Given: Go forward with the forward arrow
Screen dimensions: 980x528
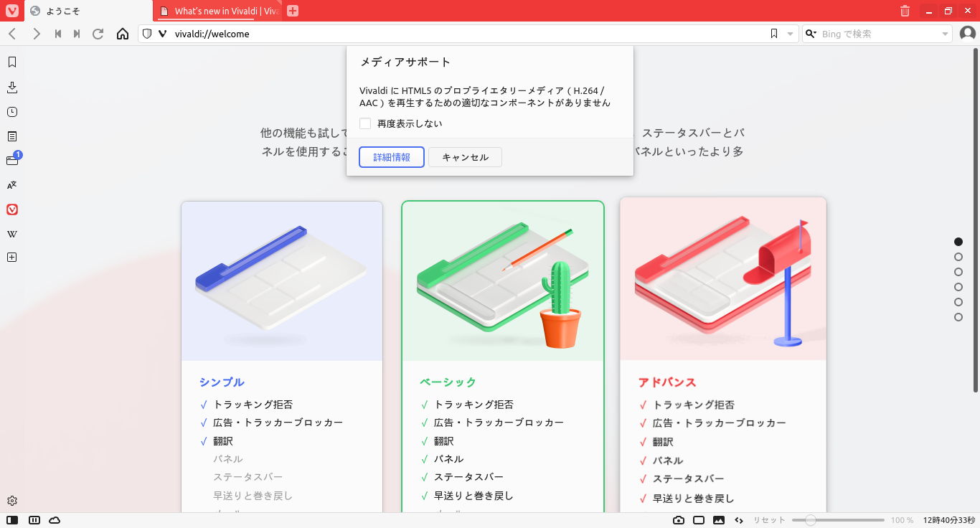Looking at the screenshot, I should point(37,34).
